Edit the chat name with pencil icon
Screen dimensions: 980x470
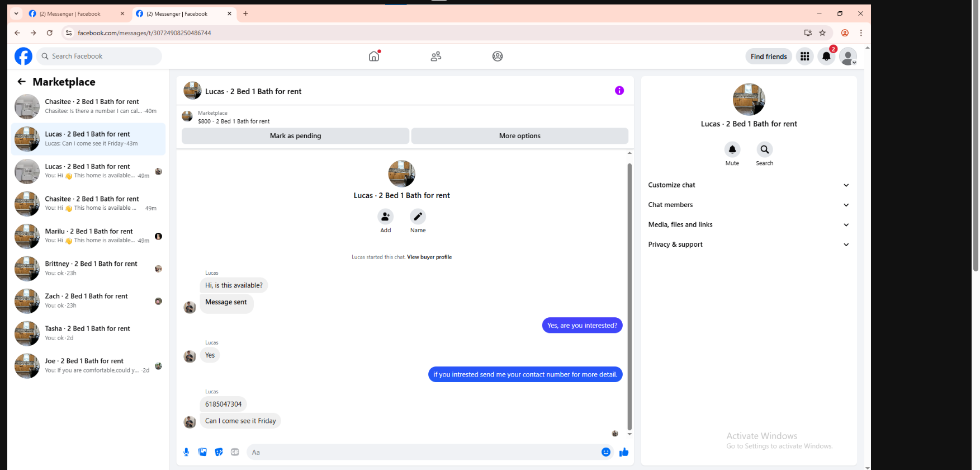tap(418, 217)
